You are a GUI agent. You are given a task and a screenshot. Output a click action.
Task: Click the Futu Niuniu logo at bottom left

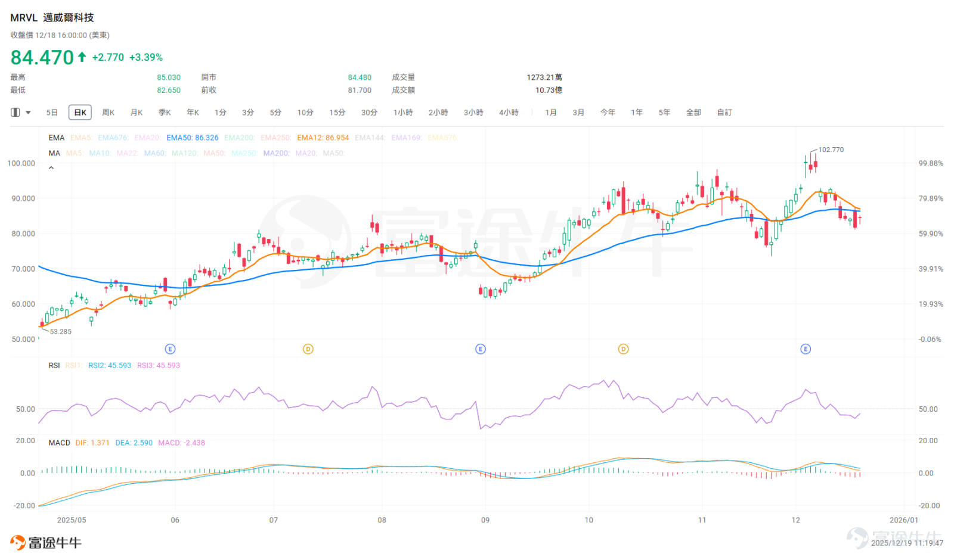click(x=46, y=543)
